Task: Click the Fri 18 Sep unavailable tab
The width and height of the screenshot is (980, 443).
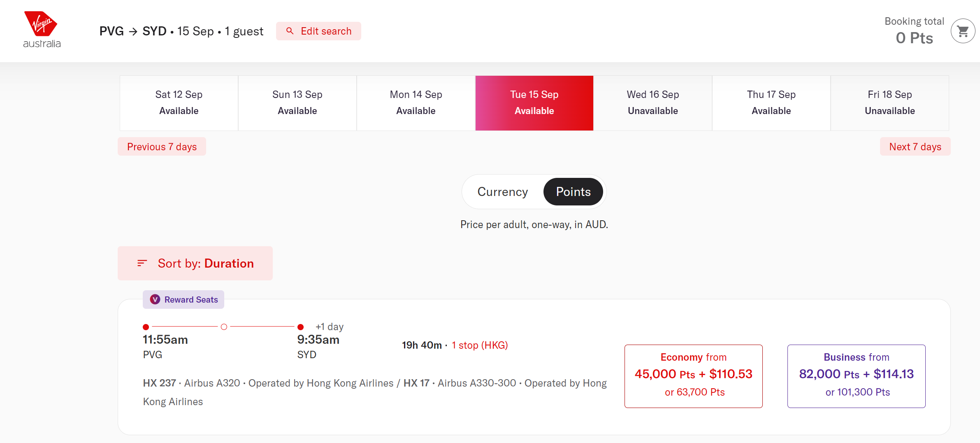Action: coord(890,103)
